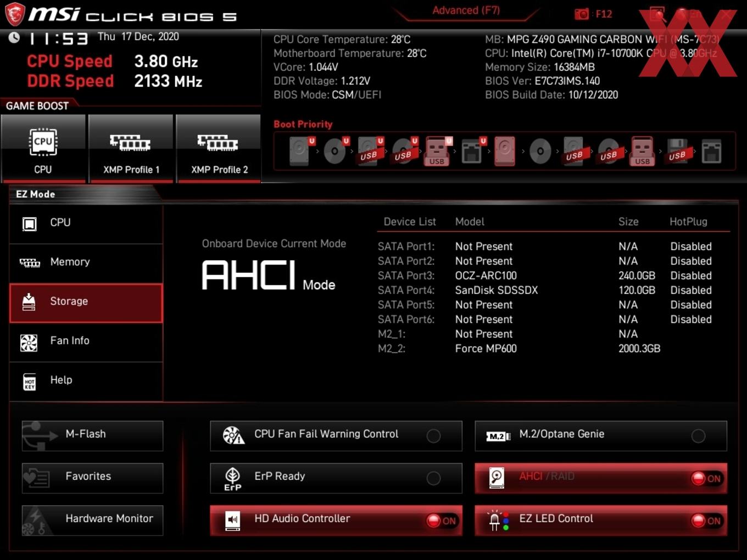This screenshot has width=747, height=560.
Task: Open the Help hotkey section
Action: [x=86, y=381]
